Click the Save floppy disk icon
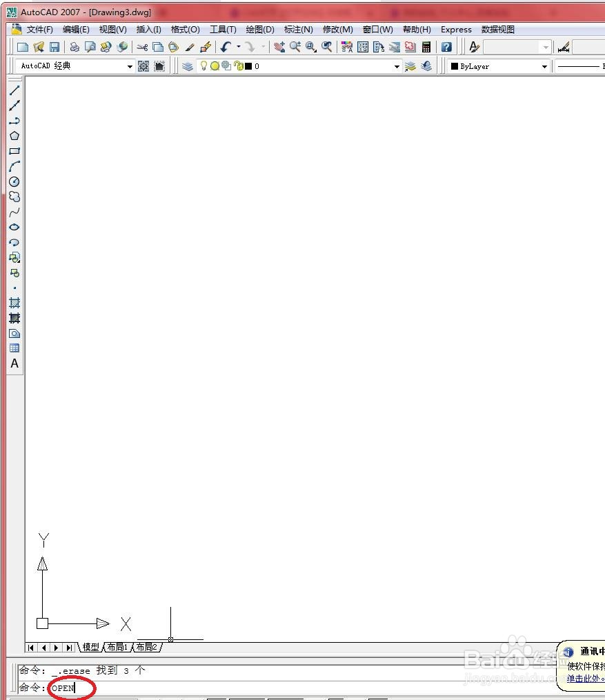 (54, 47)
